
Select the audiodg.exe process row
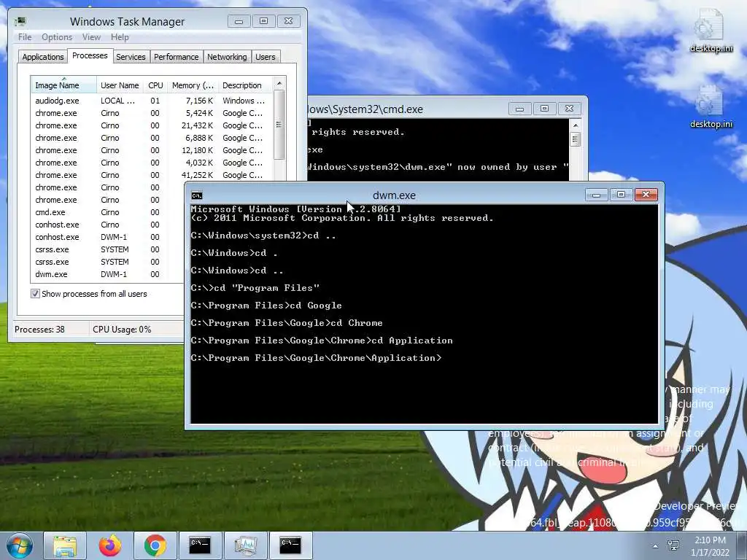tap(152, 101)
